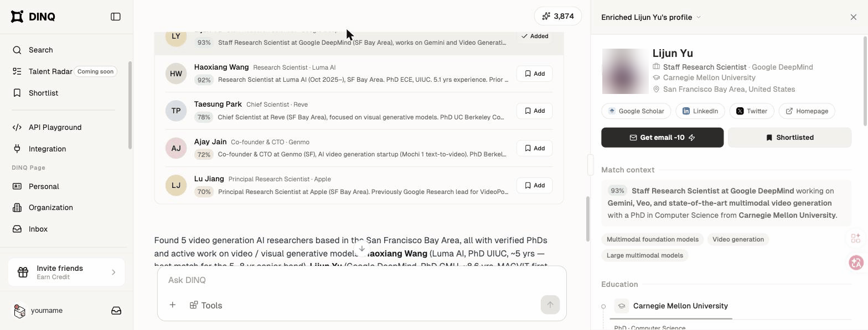Click Google DeepMind company text in profile

pyautogui.click(x=782, y=67)
